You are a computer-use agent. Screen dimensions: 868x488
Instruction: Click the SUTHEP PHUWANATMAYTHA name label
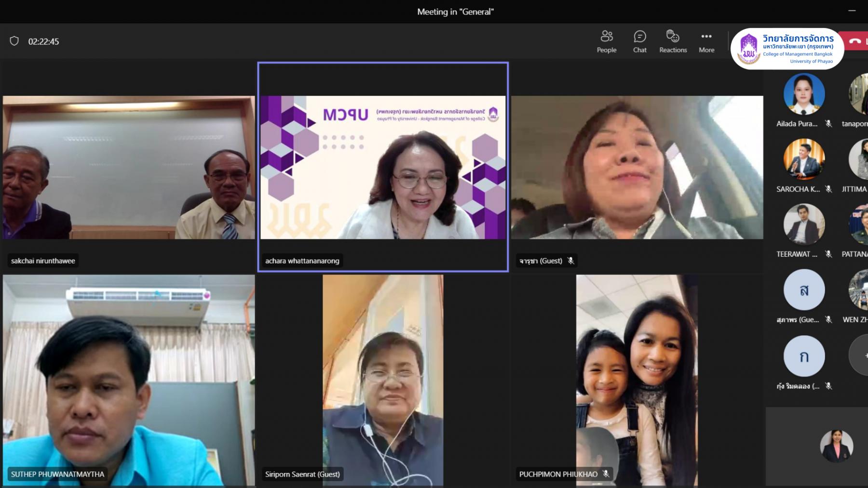pos(57,474)
